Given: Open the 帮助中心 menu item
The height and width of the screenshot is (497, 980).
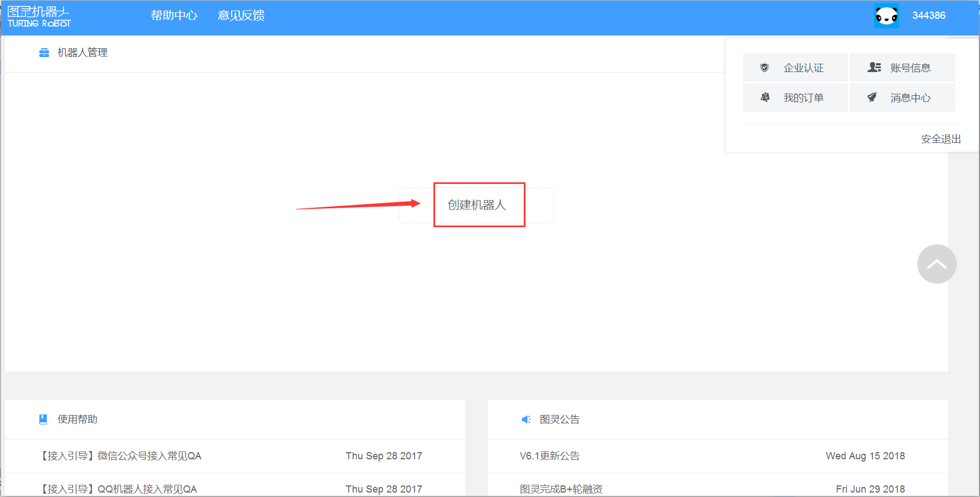Looking at the screenshot, I should point(174,16).
